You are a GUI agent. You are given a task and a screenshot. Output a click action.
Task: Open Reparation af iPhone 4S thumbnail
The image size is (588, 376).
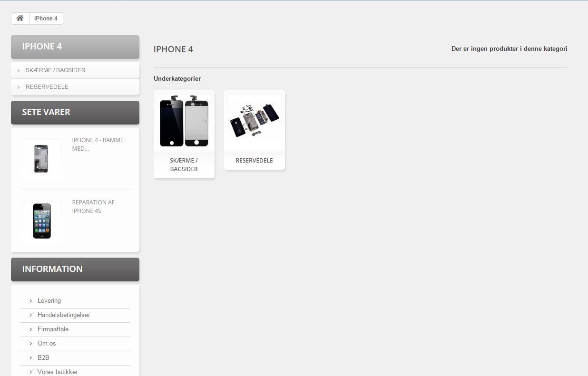42,221
